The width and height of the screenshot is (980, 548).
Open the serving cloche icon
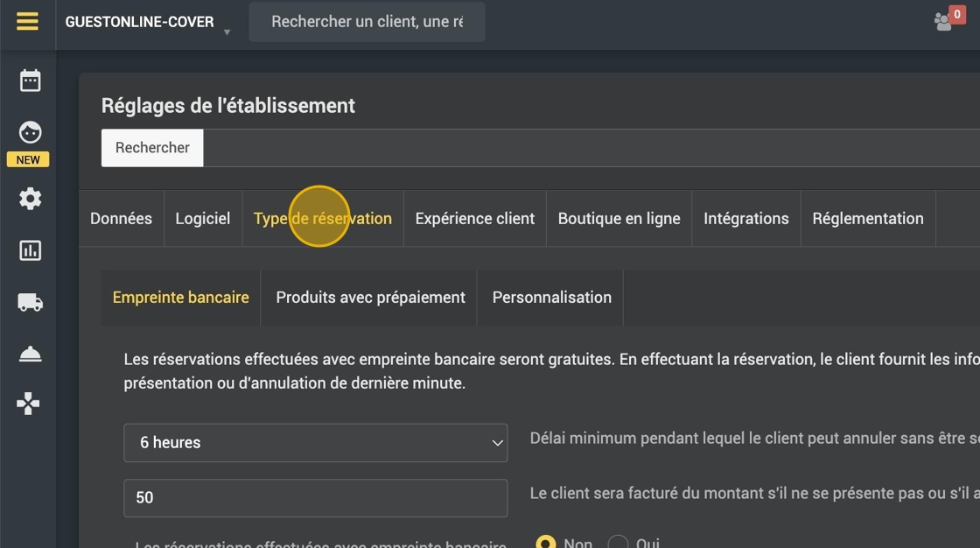(30, 354)
